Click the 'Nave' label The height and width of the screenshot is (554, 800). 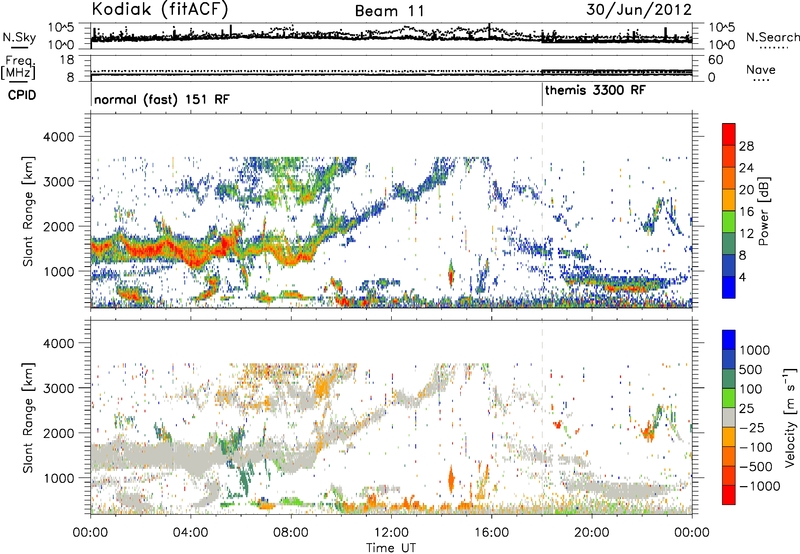pyautogui.click(x=761, y=70)
